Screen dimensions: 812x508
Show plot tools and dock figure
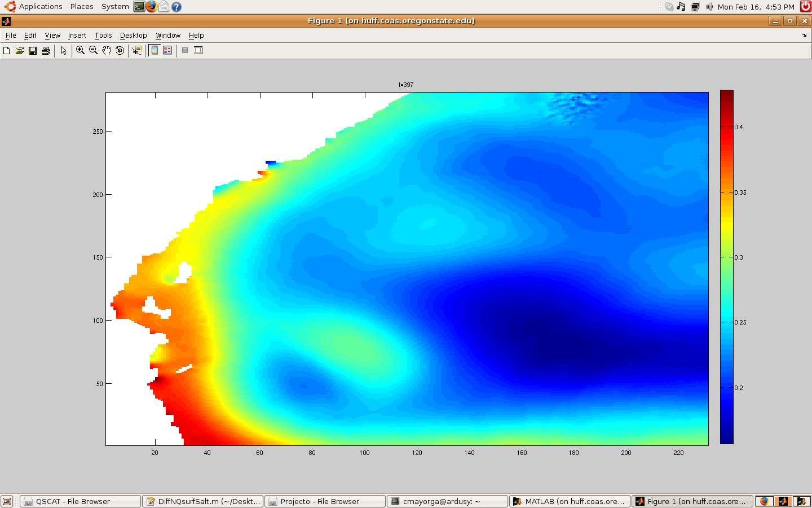(x=198, y=51)
